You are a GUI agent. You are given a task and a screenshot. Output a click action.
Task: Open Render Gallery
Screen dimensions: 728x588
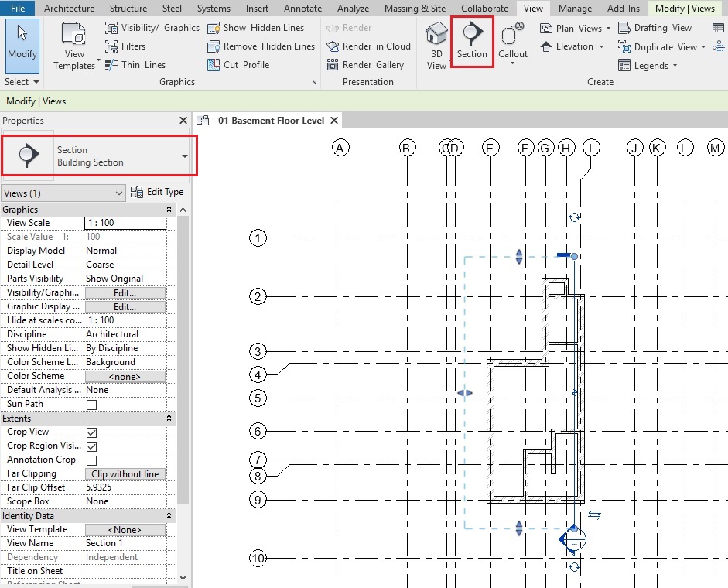coord(366,65)
